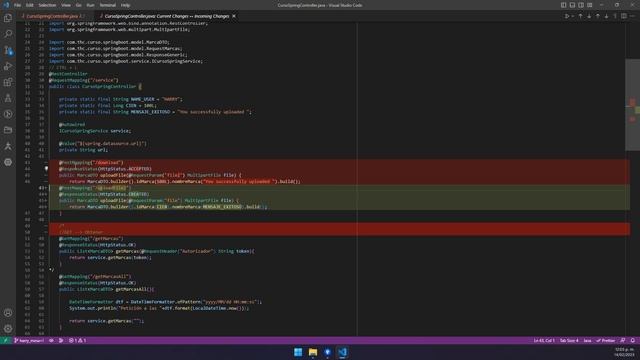The width and height of the screenshot is (640, 360).
Task: Open the notifications bell
Action: point(633,340)
